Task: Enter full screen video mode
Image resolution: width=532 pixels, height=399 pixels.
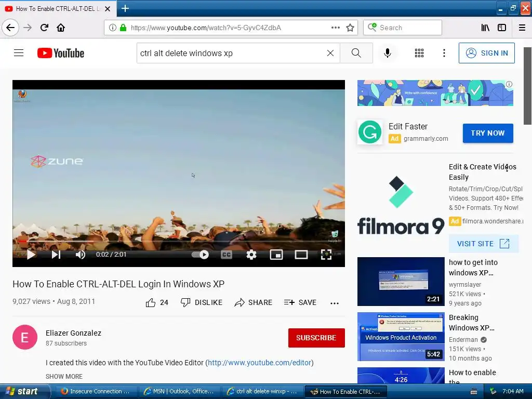Action: pos(326,255)
